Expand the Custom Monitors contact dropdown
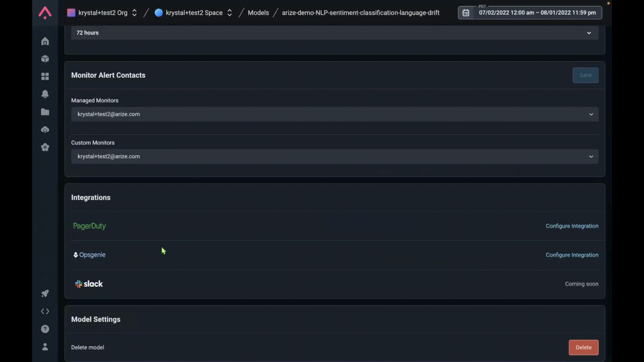644x362 pixels. point(334,157)
